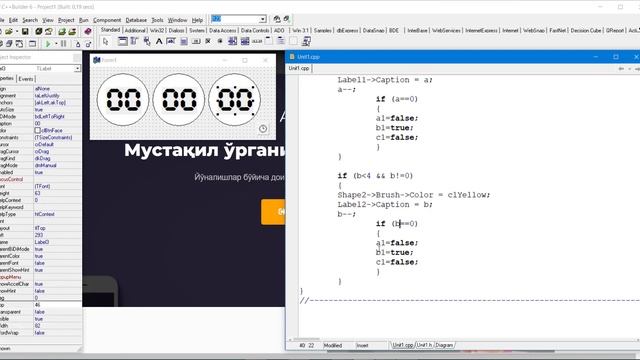Select the first 00 label on the form
Screen dimensions: 640x360
123,100
